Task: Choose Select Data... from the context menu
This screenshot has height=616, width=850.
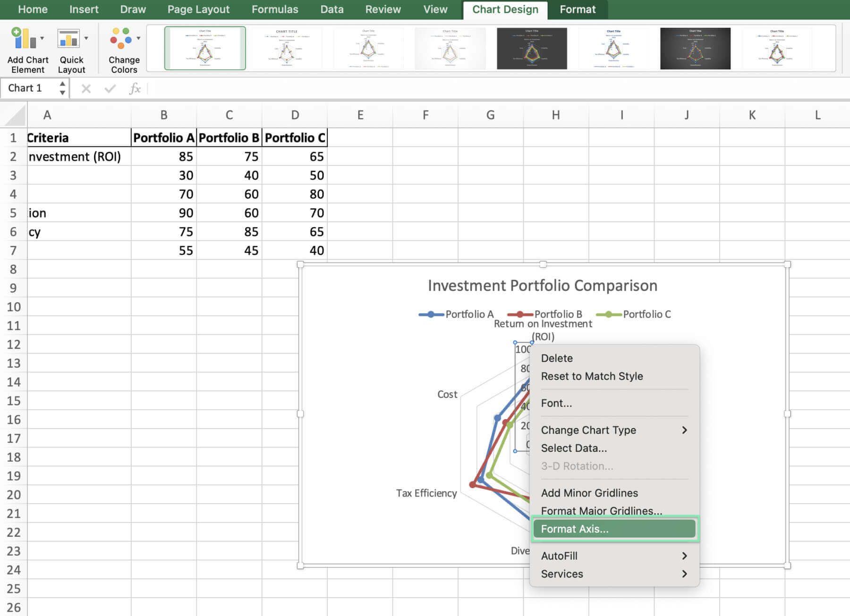Action: pos(614,448)
